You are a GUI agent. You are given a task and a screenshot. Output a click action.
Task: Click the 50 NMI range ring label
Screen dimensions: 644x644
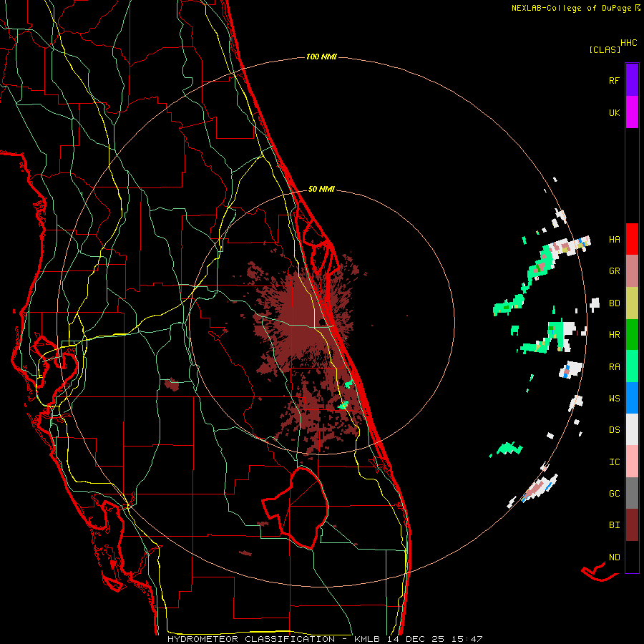point(321,189)
